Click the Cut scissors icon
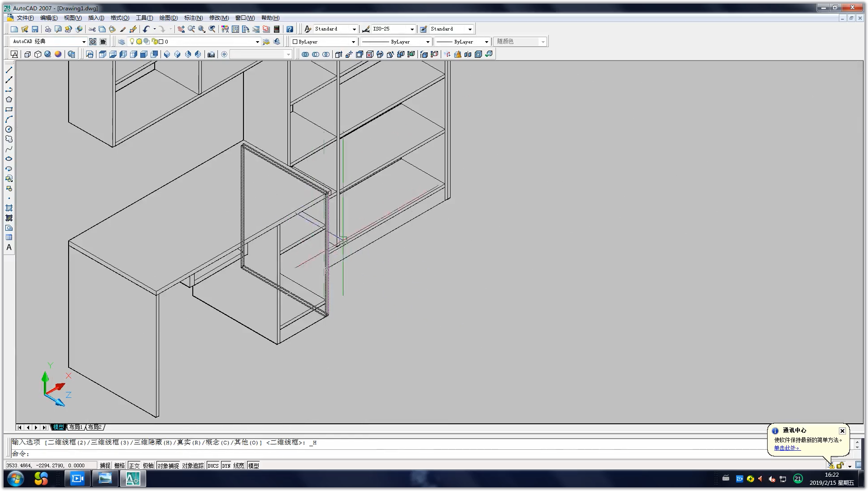 coord(92,29)
